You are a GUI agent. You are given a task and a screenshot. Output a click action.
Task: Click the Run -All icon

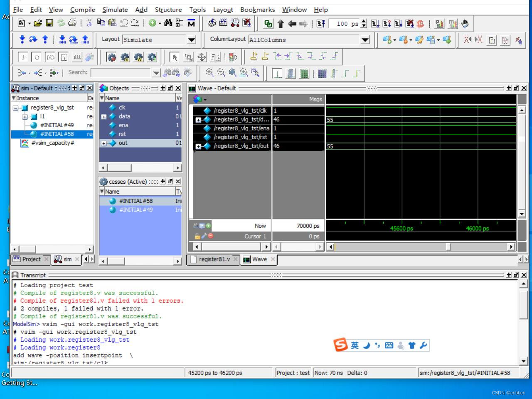point(398,24)
